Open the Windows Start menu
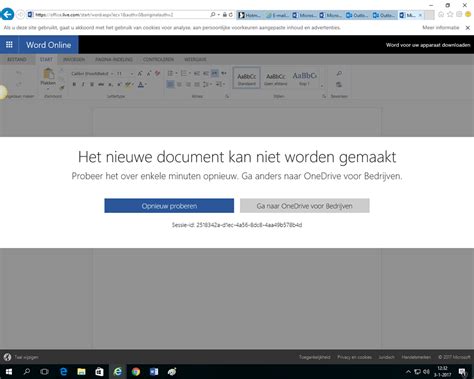474x379 pixels. point(9,371)
